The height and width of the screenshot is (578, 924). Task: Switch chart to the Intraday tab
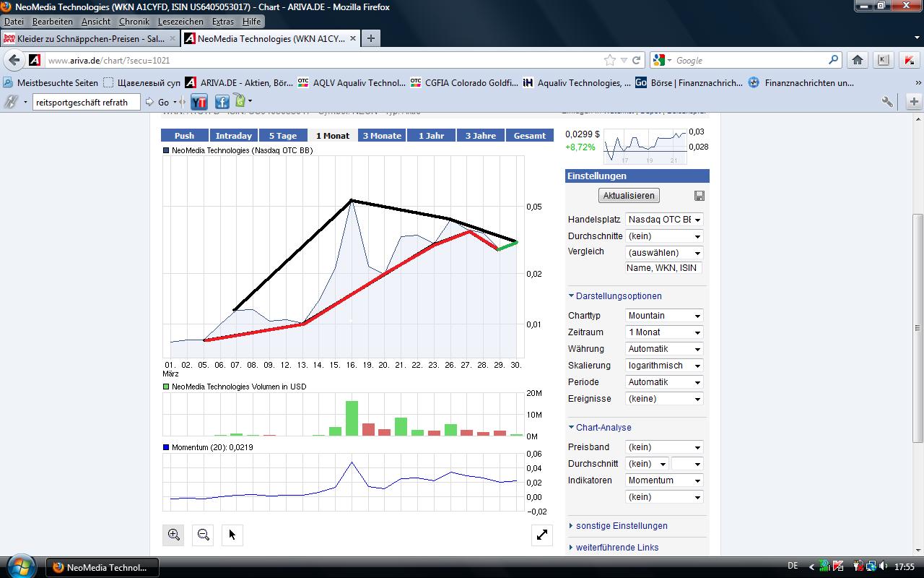tap(234, 136)
